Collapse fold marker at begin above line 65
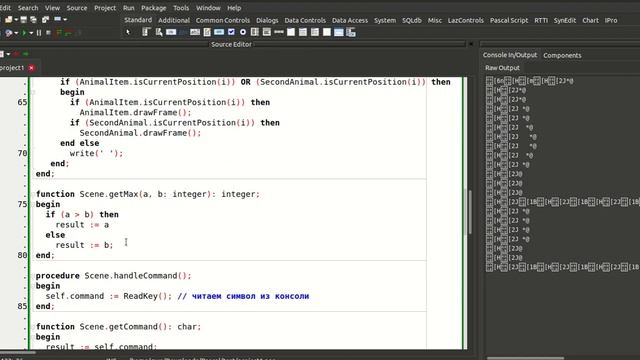The width and height of the screenshot is (640, 360). click(x=33, y=92)
